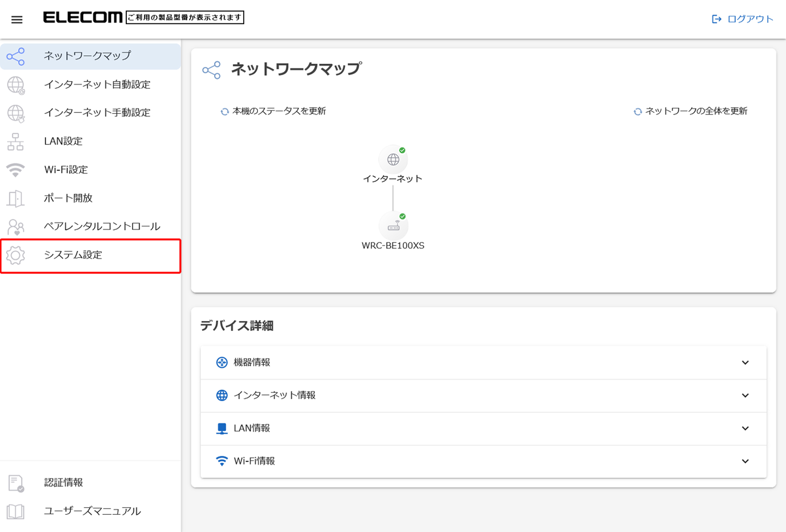The width and height of the screenshot is (786, 532).
Task: Open インターネット手動設定 menu item
Action: (x=97, y=113)
